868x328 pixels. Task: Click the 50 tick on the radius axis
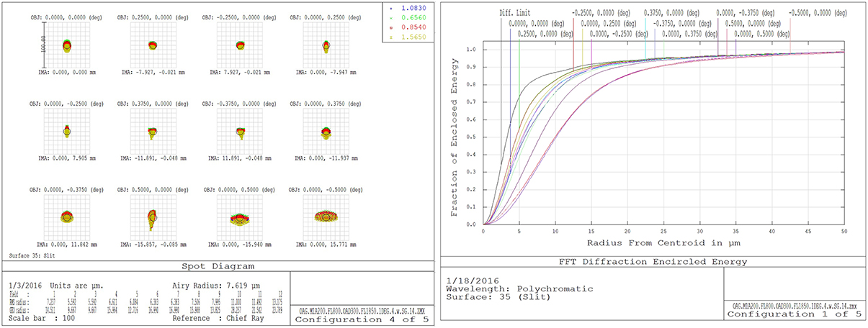845,232
